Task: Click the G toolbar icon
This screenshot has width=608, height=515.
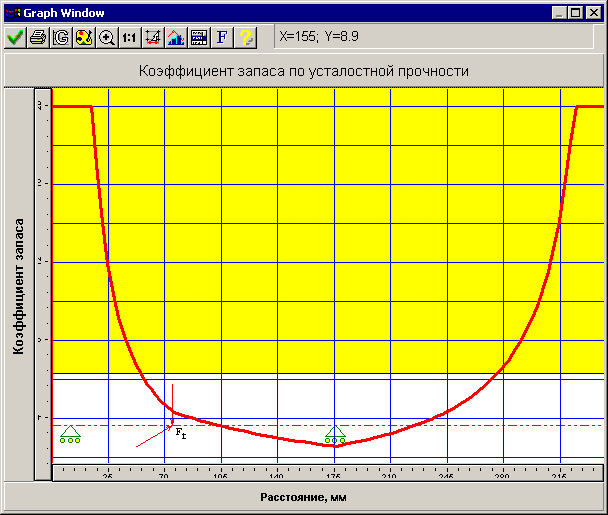Action: click(61, 38)
